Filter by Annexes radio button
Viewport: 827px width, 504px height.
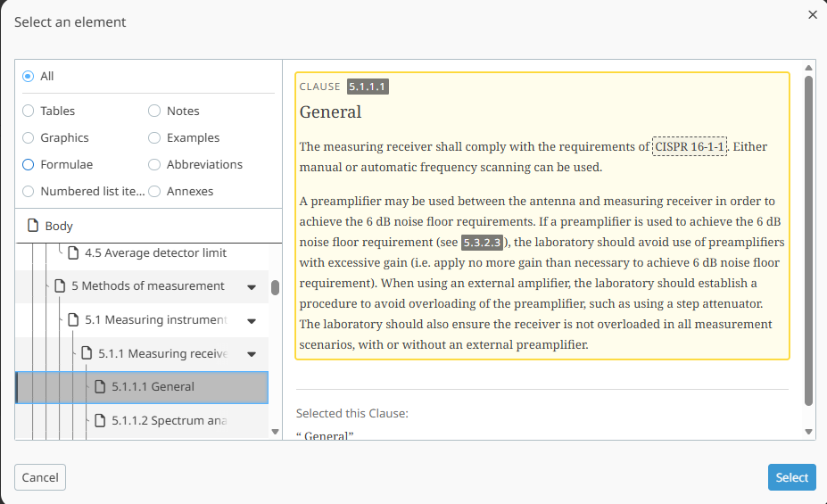(x=154, y=192)
